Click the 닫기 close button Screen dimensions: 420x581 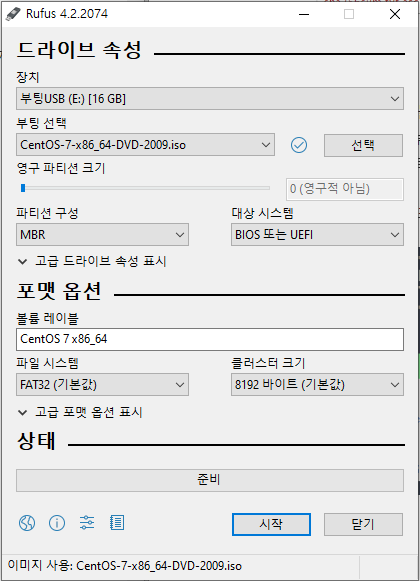coord(363,524)
